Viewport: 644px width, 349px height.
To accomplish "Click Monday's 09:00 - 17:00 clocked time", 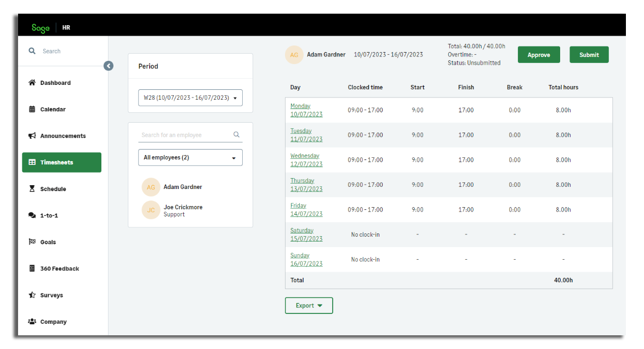I will point(365,110).
